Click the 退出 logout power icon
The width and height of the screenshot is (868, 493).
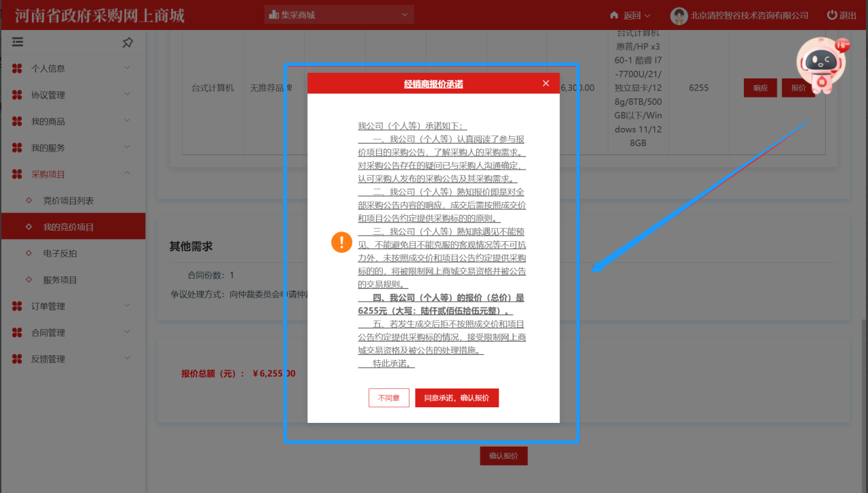[x=832, y=15]
